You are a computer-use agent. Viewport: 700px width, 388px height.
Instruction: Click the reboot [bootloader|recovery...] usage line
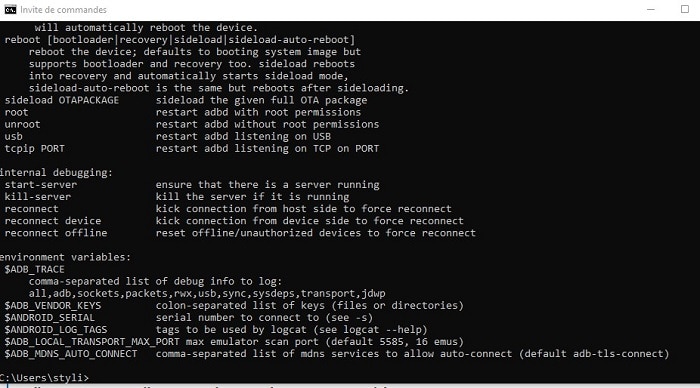pos(180,40)
